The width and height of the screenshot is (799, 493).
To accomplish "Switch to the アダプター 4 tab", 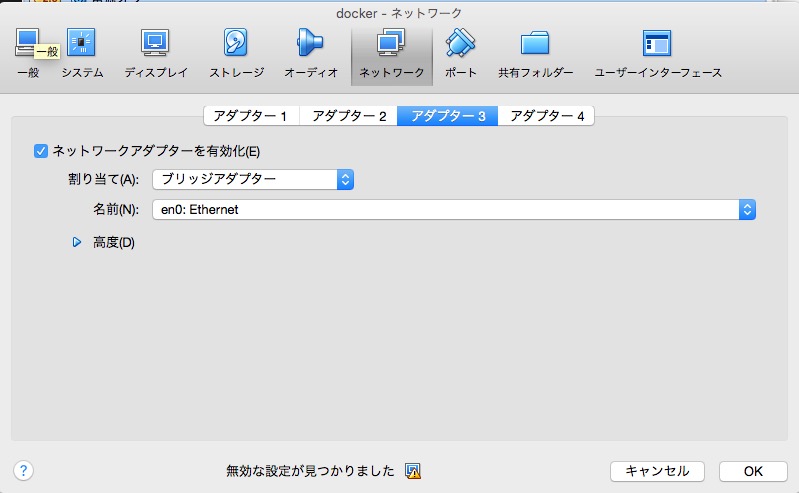I will (546, 116).
